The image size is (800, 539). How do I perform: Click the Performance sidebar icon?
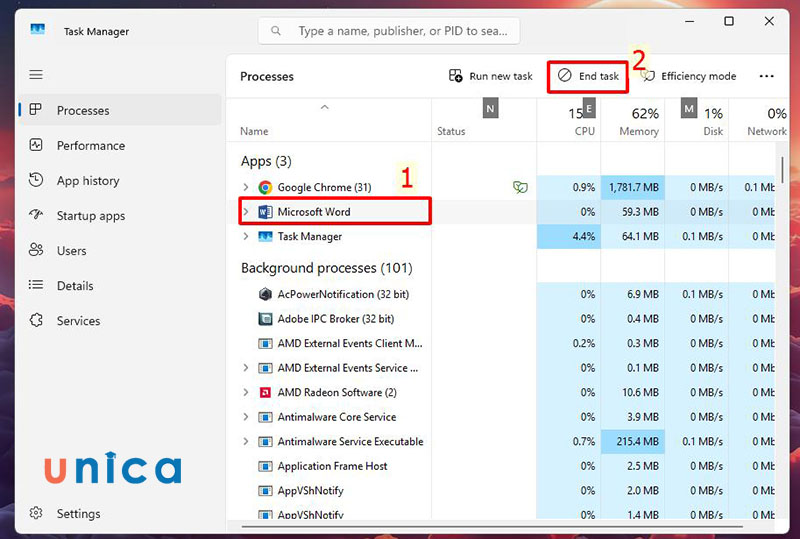pos(36,145)
